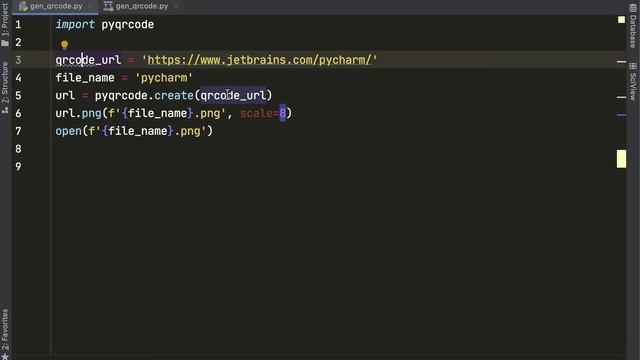Jump to the line 3 warning stripe mark

(621, 62)
